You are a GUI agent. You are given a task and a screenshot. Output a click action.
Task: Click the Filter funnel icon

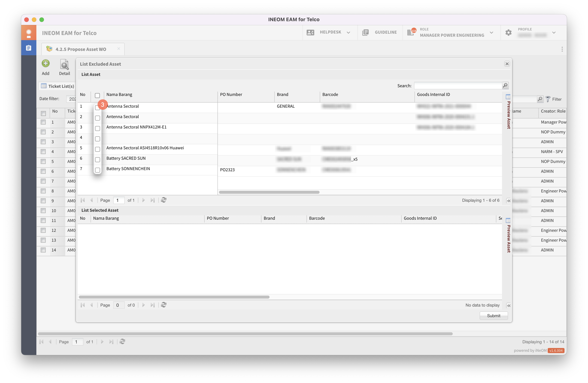548,99
